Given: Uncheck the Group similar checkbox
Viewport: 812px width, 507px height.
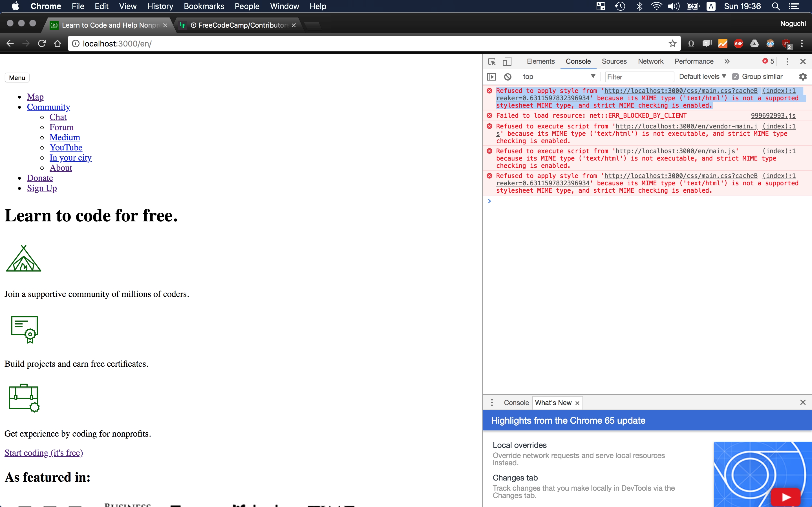Looking at the screenshot, I should coord(735,77).
